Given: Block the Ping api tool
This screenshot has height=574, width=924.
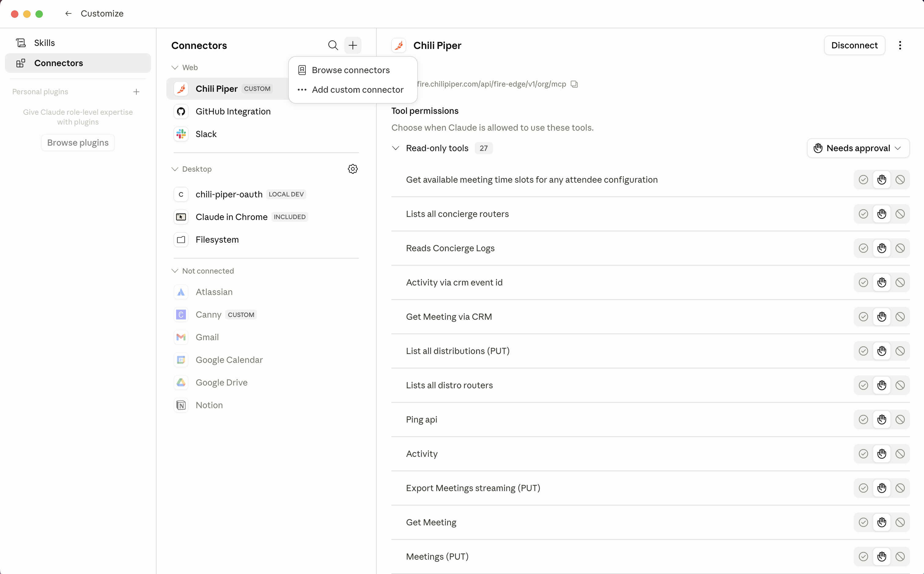Looking at the screenshot, I should click(900, 419).
